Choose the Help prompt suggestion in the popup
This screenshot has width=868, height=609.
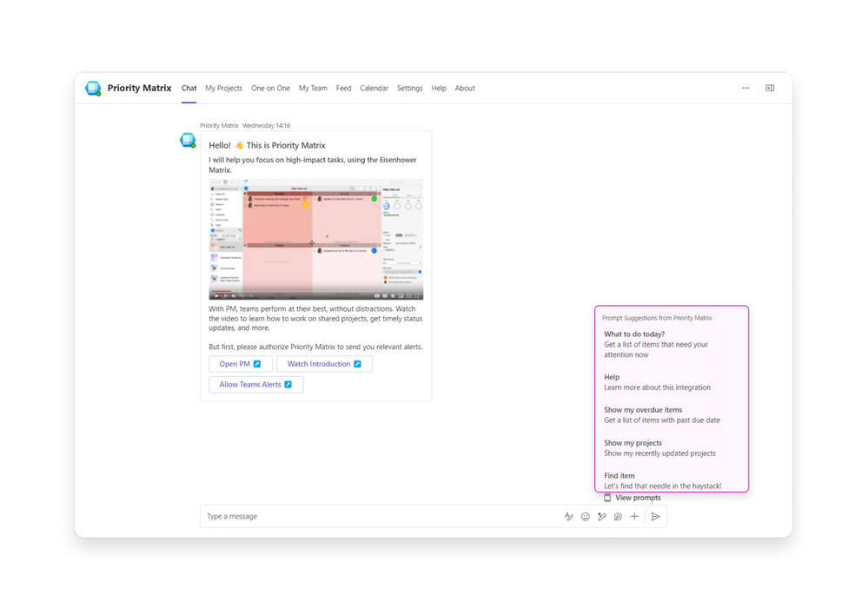tap(672, 382)
